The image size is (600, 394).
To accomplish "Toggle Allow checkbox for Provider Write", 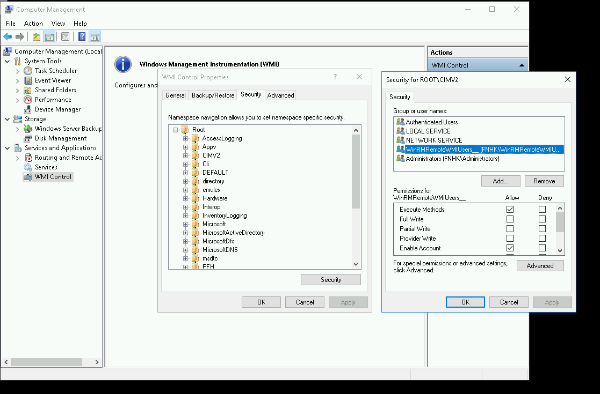I will (x=510, y=238).
